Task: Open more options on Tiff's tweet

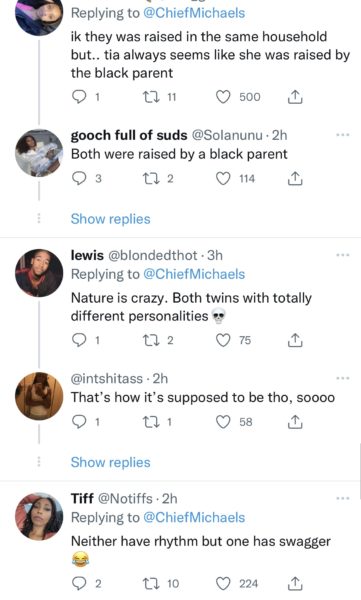Action: pos(343,498)
